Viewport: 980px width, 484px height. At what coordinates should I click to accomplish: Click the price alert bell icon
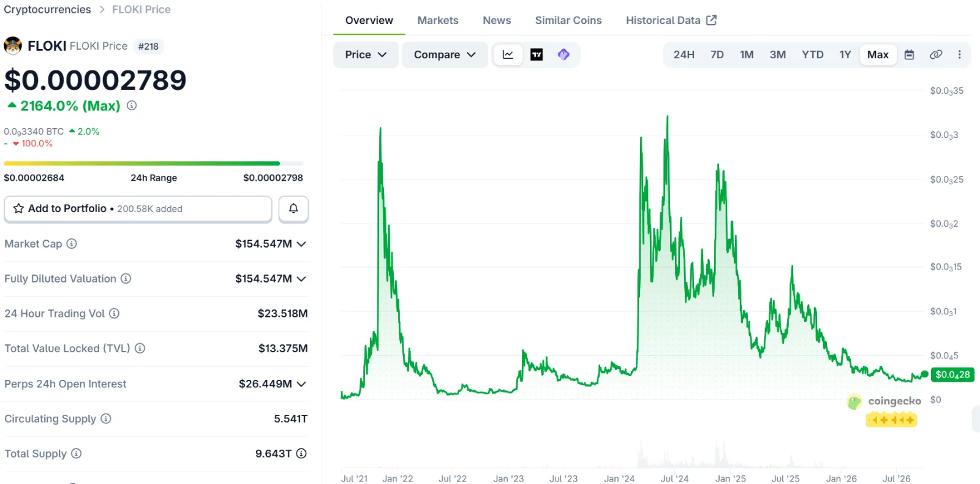pos(293,209)
